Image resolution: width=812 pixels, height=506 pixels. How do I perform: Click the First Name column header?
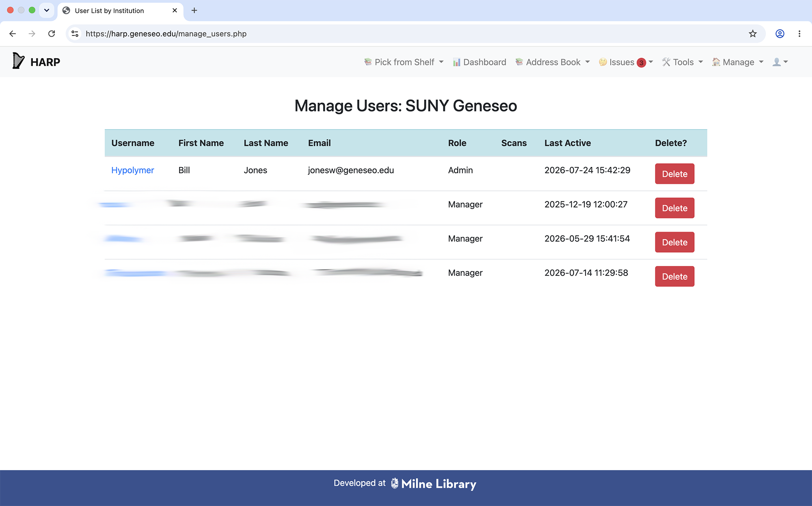click(x=201, y=143)
